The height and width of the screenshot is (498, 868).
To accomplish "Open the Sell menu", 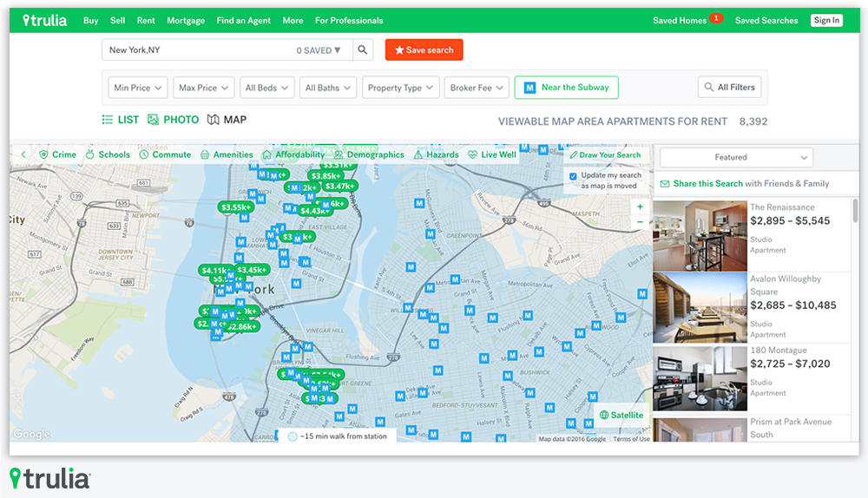I will (x=117, y=21).
